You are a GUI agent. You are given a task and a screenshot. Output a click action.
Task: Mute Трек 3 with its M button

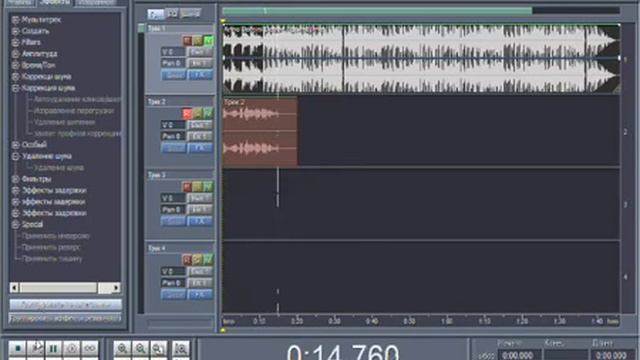pos(208,187)
